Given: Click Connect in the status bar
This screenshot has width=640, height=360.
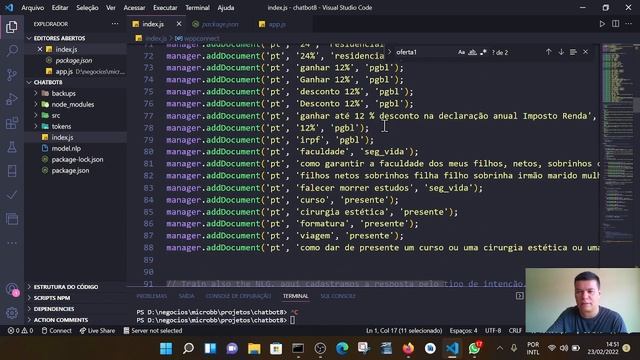Looking at the screenshot, I should pyautogui.click(x=56, y=331).
